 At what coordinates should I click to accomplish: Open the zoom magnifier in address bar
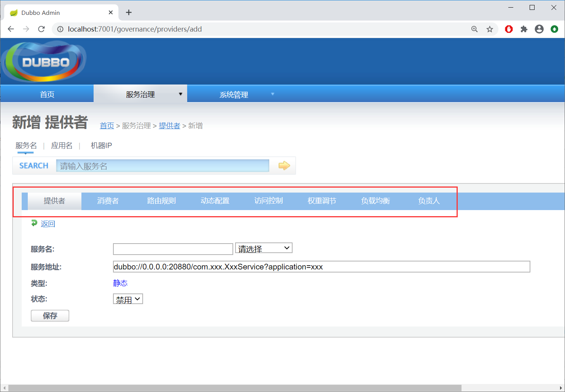(474, 29)
